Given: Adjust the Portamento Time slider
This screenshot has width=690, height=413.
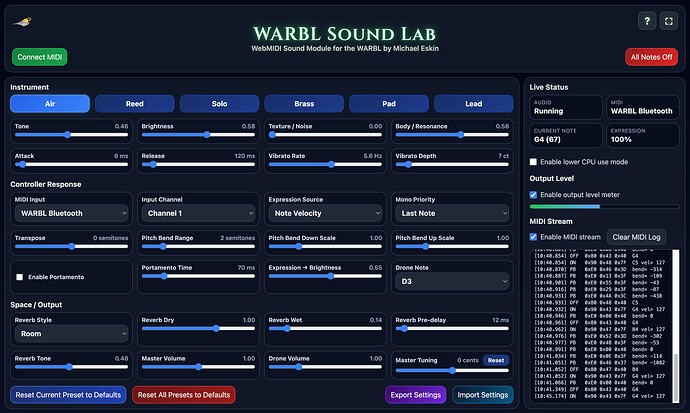Looking at the screenshot, I should (198, 276).
